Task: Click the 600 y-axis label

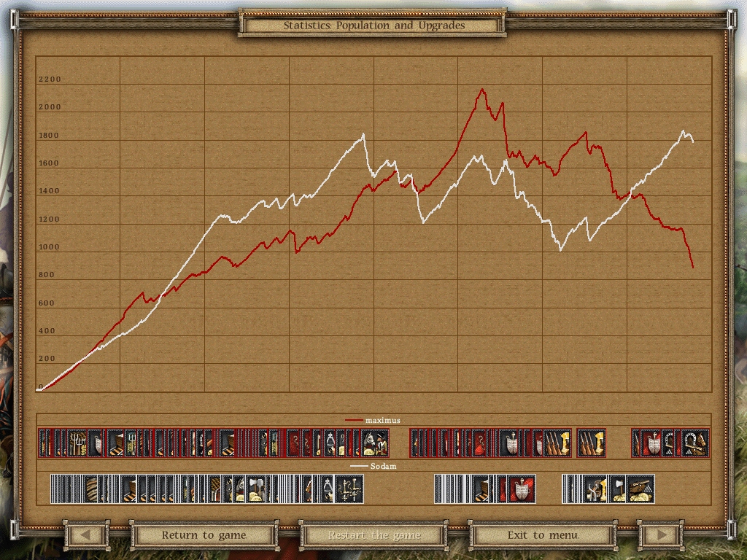Action: 46,303
